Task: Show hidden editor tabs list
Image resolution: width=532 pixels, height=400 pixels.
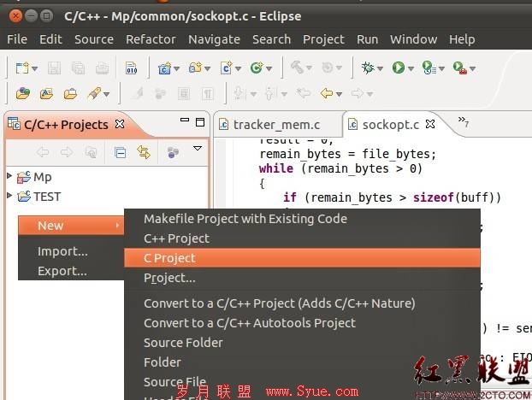Action: tap(464, 121)
